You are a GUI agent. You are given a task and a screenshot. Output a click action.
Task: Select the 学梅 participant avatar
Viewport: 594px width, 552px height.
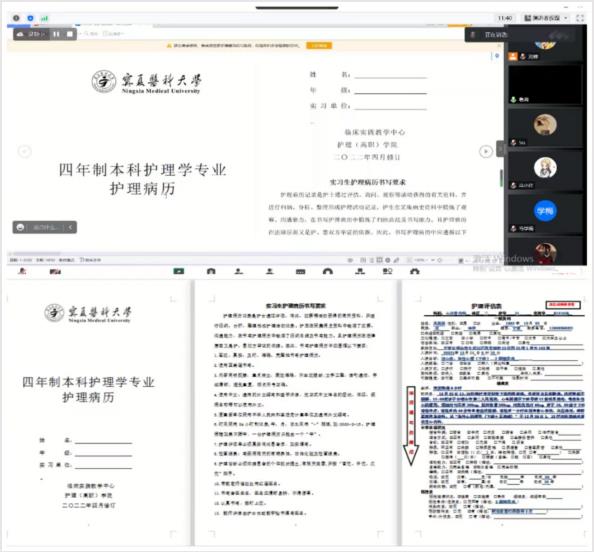coord(545,211)
